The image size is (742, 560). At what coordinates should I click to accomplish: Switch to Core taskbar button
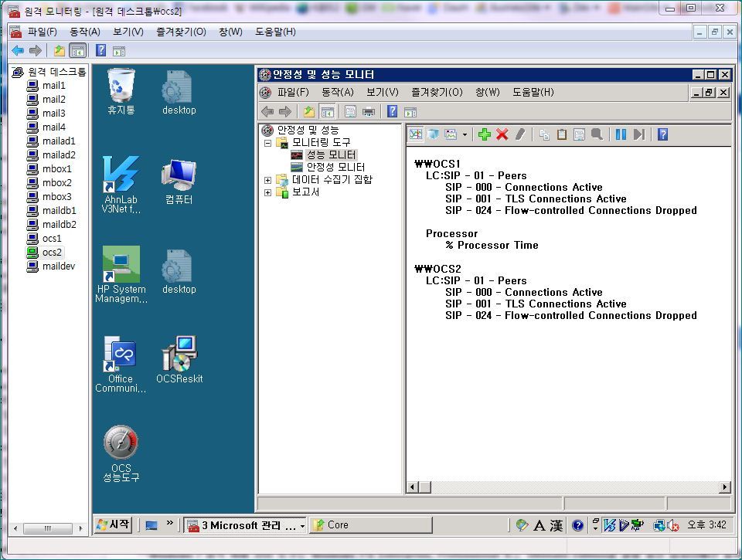(370, 525)
